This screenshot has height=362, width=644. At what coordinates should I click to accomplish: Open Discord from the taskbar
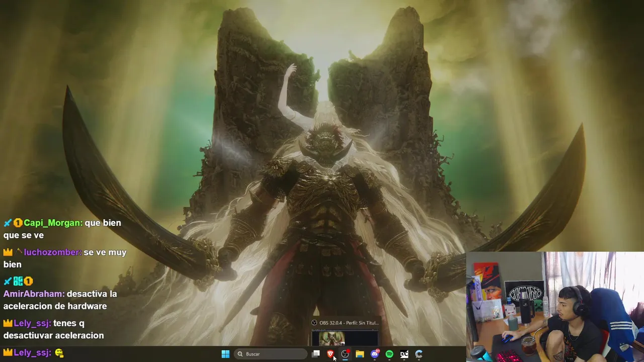[x=375, y=354]
